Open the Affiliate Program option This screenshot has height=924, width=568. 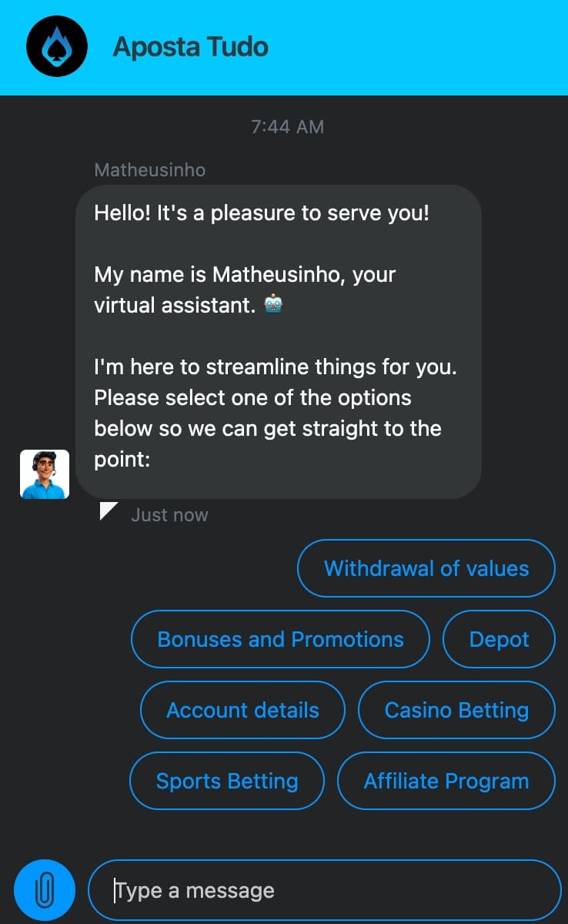pos(446,781)
